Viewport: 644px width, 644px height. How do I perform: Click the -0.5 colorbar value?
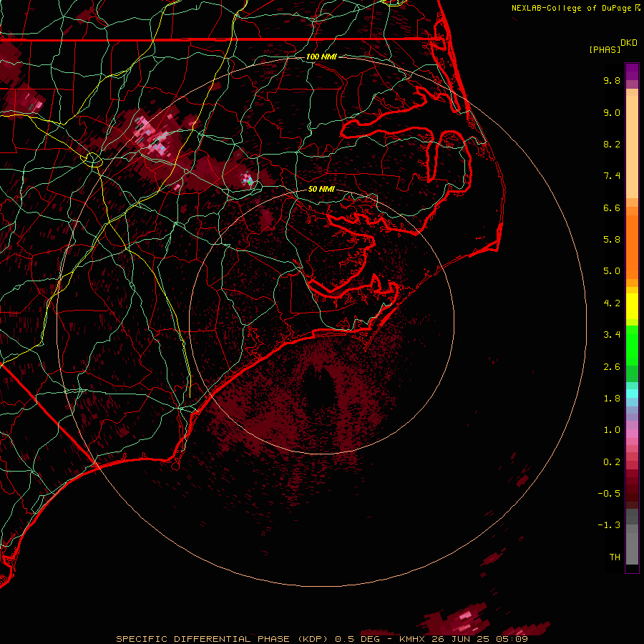click(x=609, y=494)
